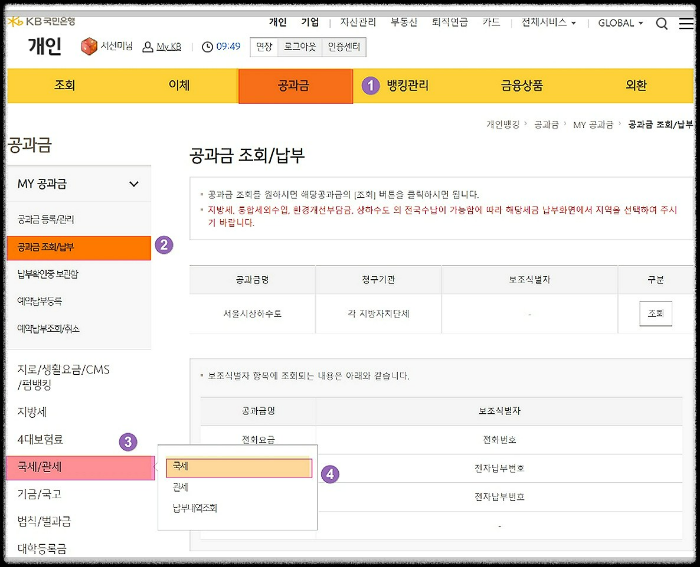Open 부동산 top link
The image size is (700, 567).
click(404, 22)
